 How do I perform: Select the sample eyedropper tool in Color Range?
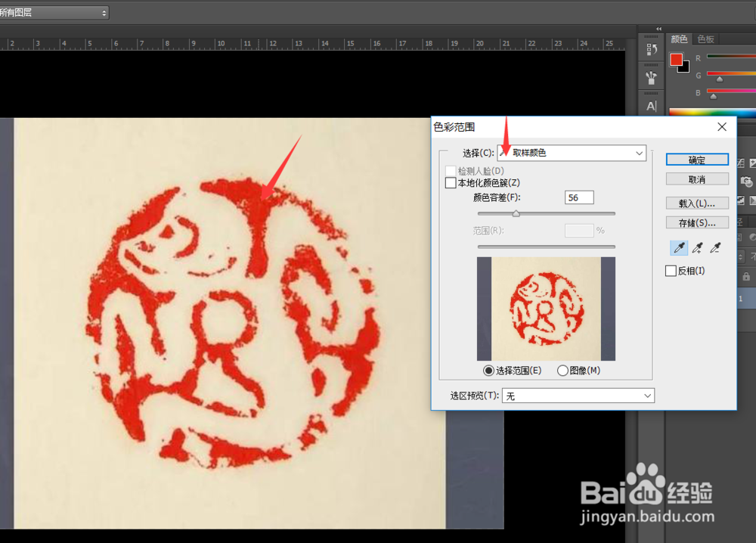pyautogui.click(x=679, y=248)
